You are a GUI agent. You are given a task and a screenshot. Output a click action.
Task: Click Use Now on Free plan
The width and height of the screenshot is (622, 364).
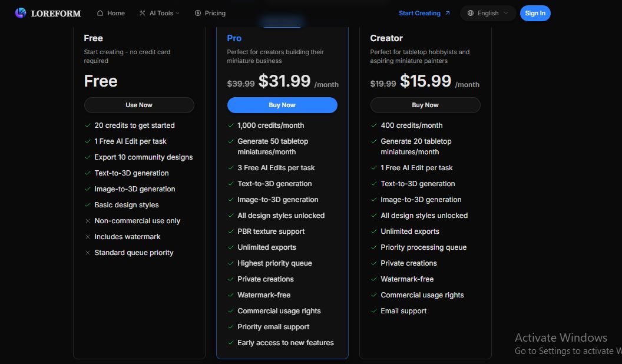[x=139, y=105]
